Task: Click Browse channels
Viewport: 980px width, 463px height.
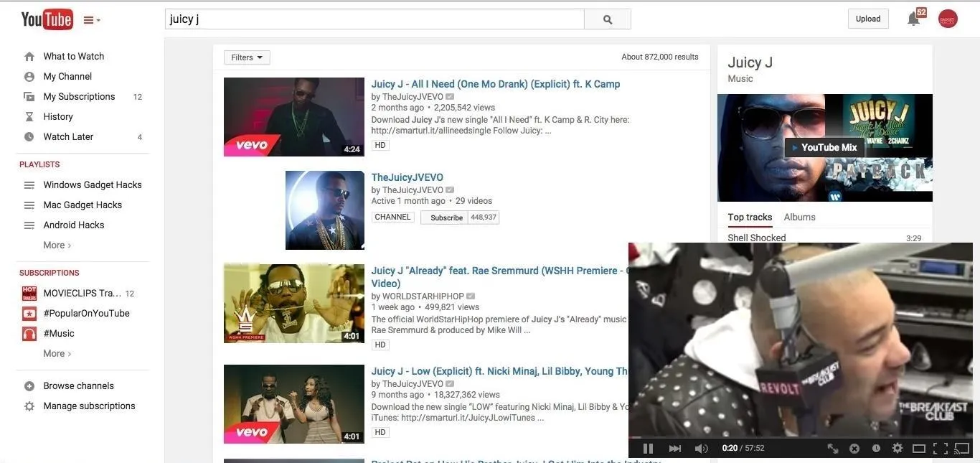Action: pos(78,385)
